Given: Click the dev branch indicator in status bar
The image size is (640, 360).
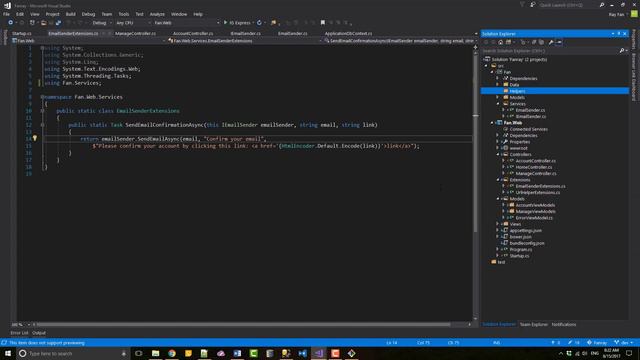Looking at the screenshot, I should pos(624,342).
